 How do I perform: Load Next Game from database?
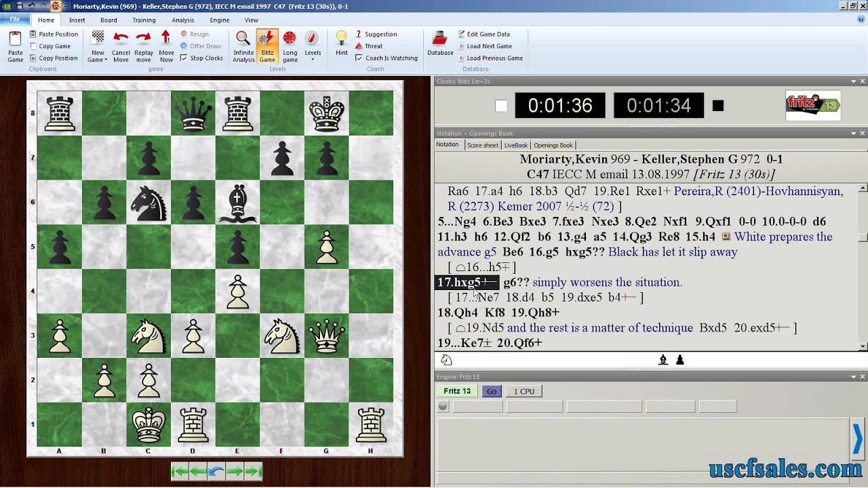(x=484, y=46)
